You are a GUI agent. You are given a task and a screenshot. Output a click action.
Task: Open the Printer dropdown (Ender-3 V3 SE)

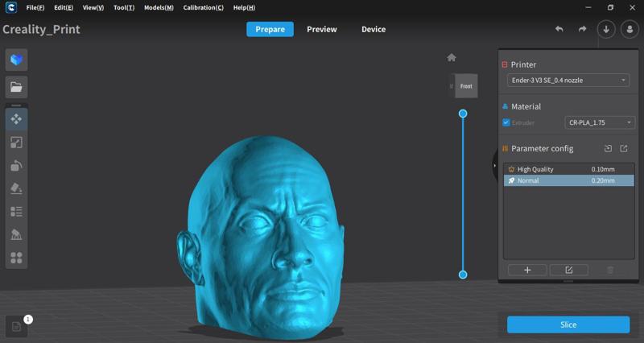pos(568,80)
